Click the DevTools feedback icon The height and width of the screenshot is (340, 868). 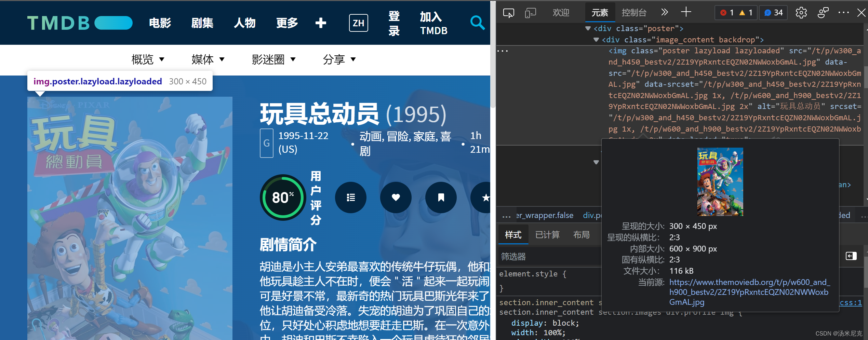pos(823,13)
